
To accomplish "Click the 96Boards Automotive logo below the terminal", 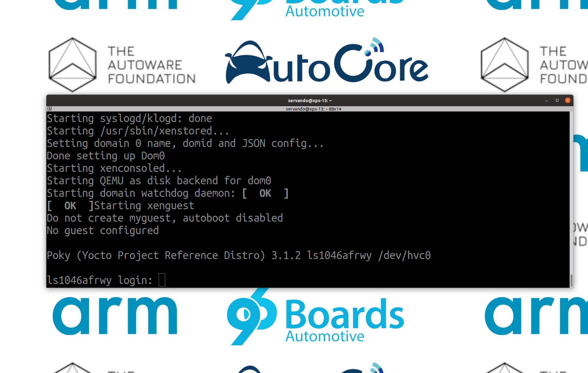I will [316, 318].
